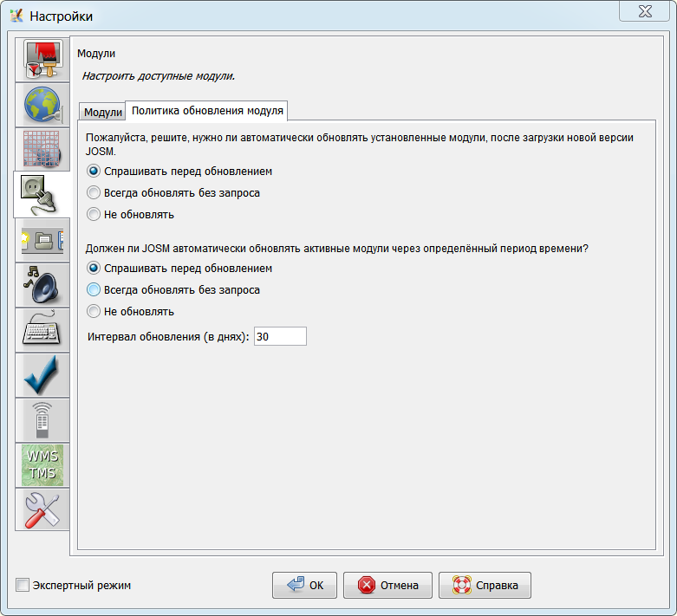Open the display settings paintbrush icon
Viewport: 677px width, 616px height.
point(42,61)
